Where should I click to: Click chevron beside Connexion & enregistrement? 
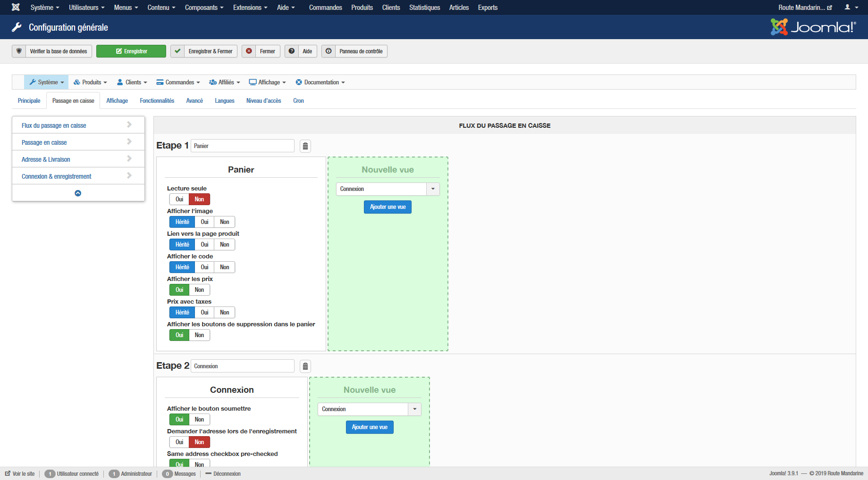[x=129, y=175]
